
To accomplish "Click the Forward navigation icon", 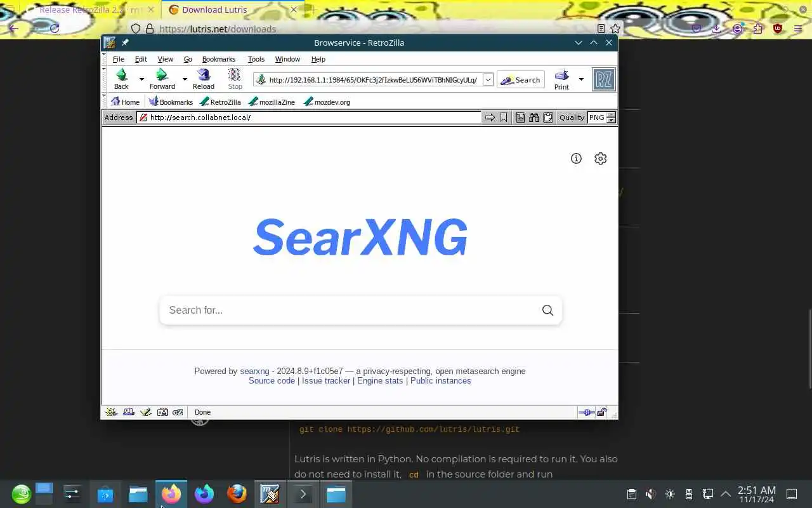I will click(162, 76).
